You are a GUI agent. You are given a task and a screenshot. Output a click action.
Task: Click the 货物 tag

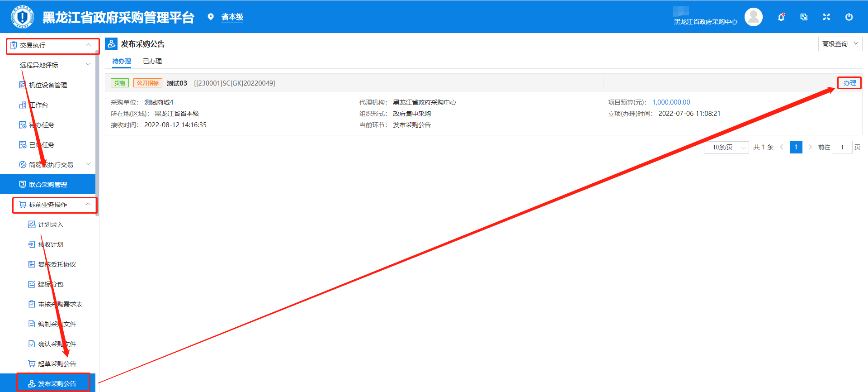120,83
